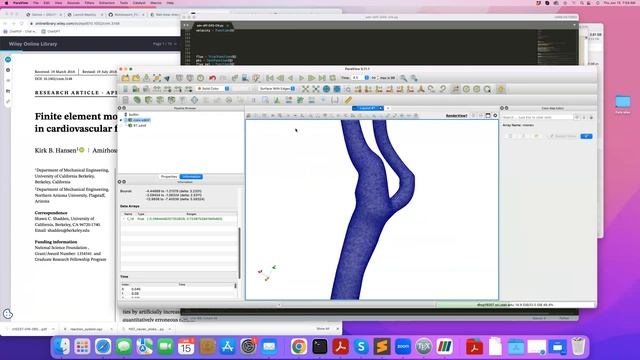Click the Information panel vertical scrollbar
Image resolution: width=640 pixels, height=360 pixels.
[x=240, y=253]
